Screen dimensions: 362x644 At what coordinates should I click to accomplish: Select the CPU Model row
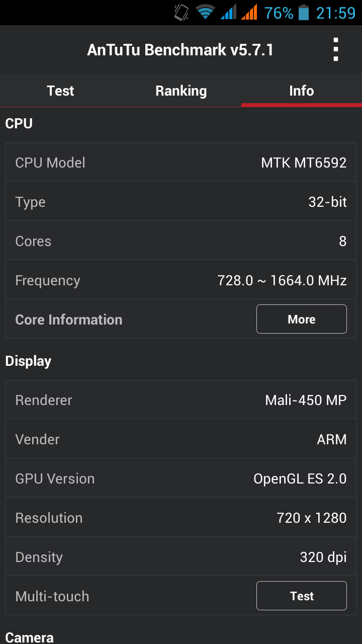tap(181, 162)
